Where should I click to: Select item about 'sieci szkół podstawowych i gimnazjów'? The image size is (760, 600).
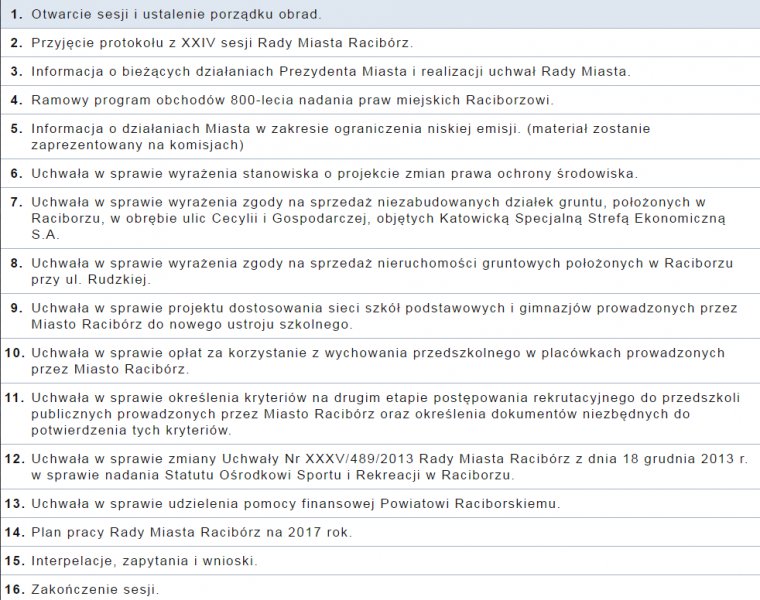[x=380, y=316]
